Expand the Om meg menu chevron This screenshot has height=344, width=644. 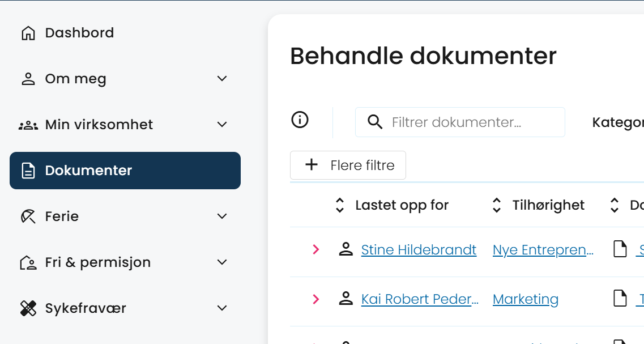(x=222, y=79)
